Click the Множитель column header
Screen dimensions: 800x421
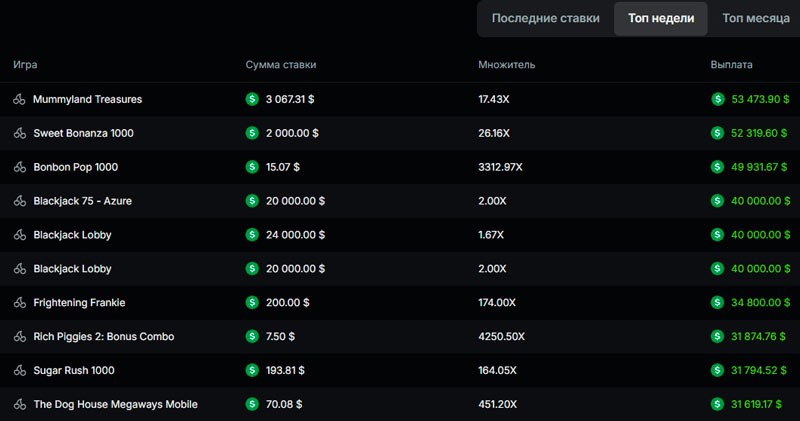[x=507, y=65]
